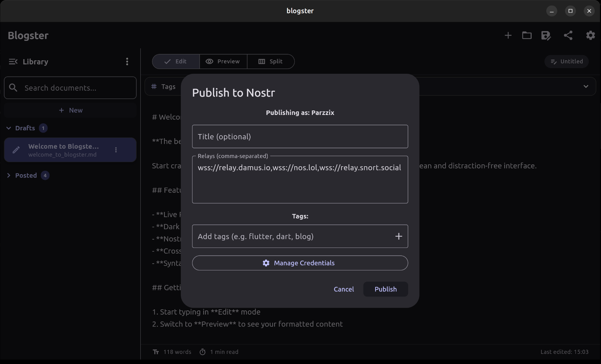Click the Publish button
This screenshot has width=601, height=364.
[386, 289]
